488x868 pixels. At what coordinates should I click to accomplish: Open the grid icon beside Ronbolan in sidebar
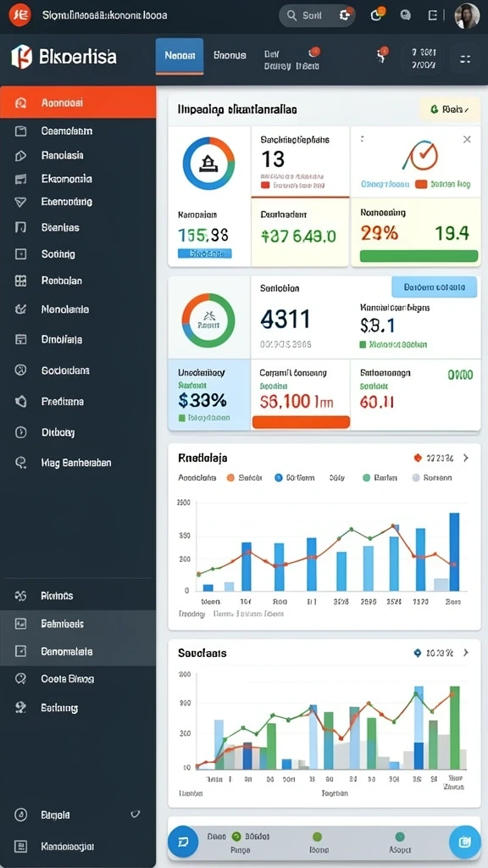(x=20, y=281)
